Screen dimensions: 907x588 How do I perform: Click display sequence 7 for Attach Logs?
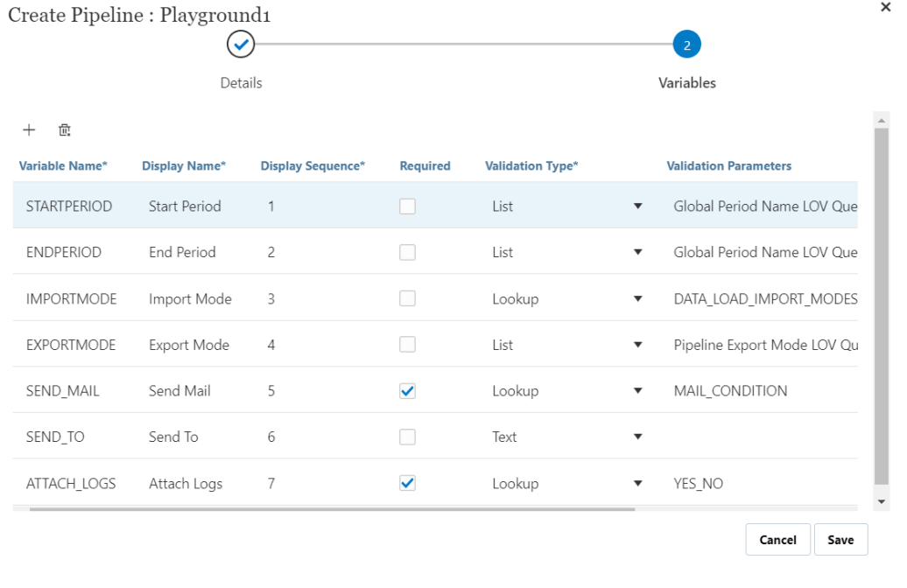pyautogui.click(x=271, y=483)
